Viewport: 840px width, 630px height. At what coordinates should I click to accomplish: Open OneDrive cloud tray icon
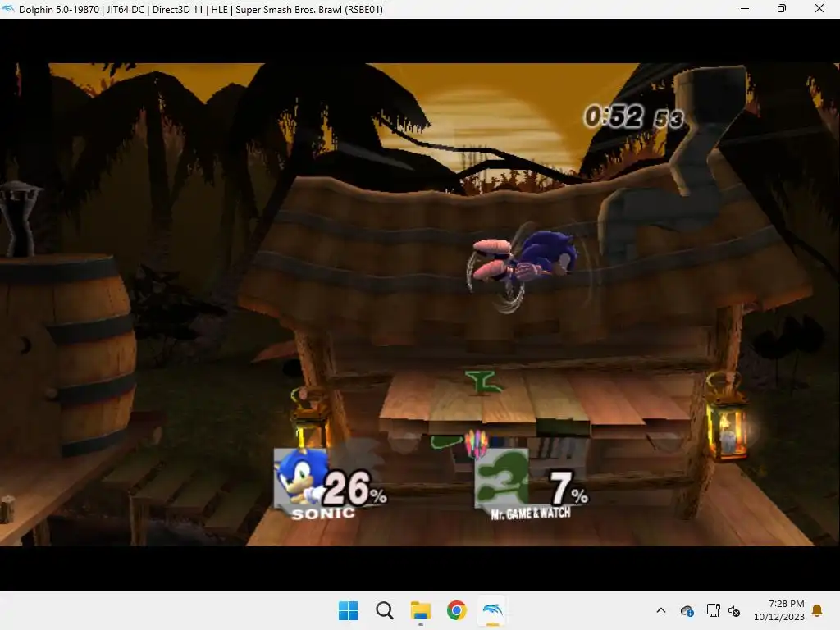pyautogui.click(x=687, y=610)
